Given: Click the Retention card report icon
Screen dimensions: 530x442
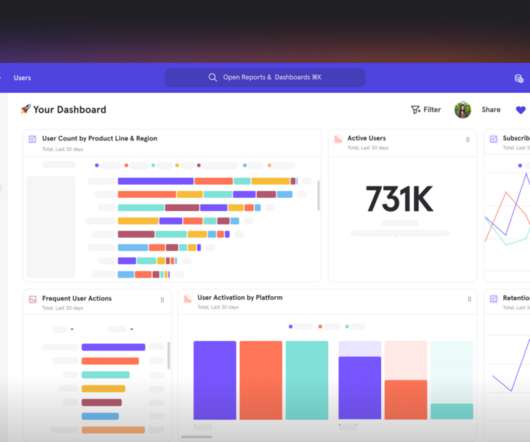Looking at the screenshot, I should pos(493,298).
